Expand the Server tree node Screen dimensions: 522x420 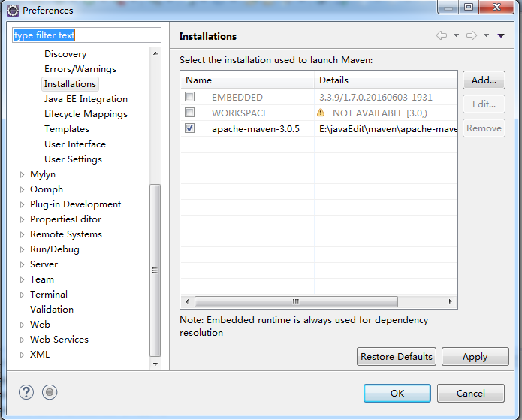[x=22, y=264]
